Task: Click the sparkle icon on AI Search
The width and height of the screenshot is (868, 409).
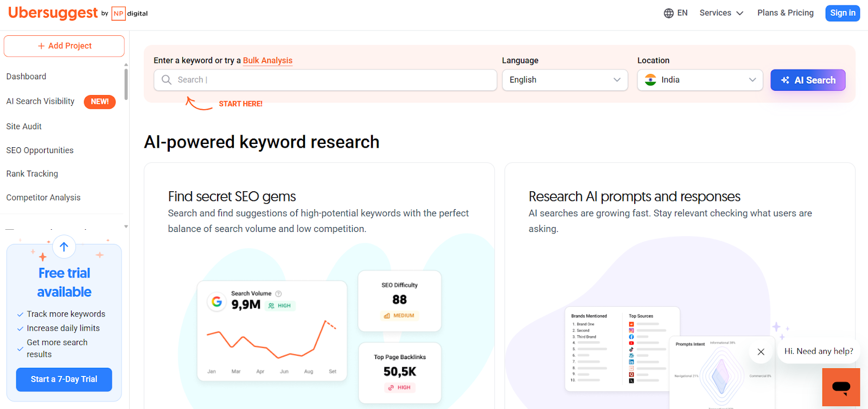Action: [x=785, y=80]
